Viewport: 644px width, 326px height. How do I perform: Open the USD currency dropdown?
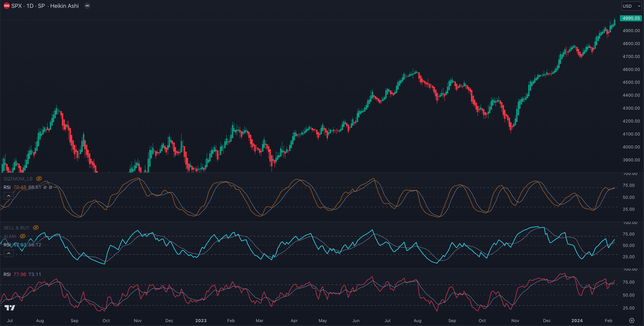[631, 6]
